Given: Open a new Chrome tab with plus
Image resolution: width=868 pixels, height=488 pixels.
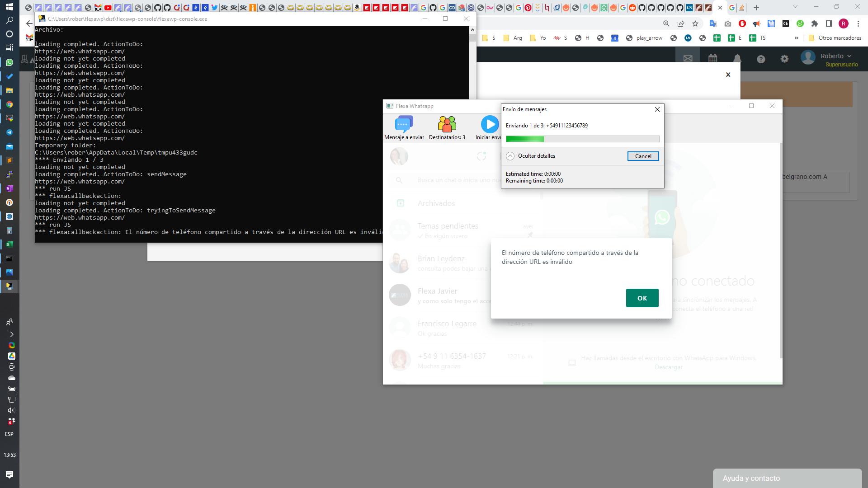Looking at the screenshot, I should 756,8.
